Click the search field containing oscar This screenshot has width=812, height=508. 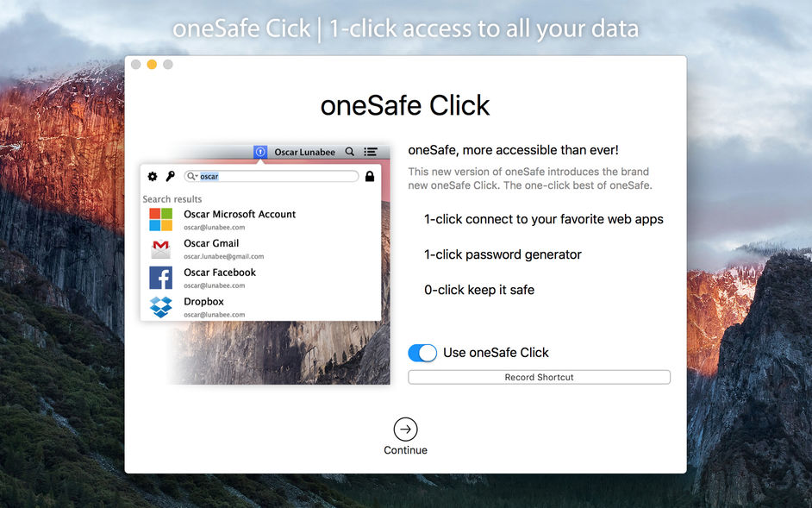(x=276, y=176)
